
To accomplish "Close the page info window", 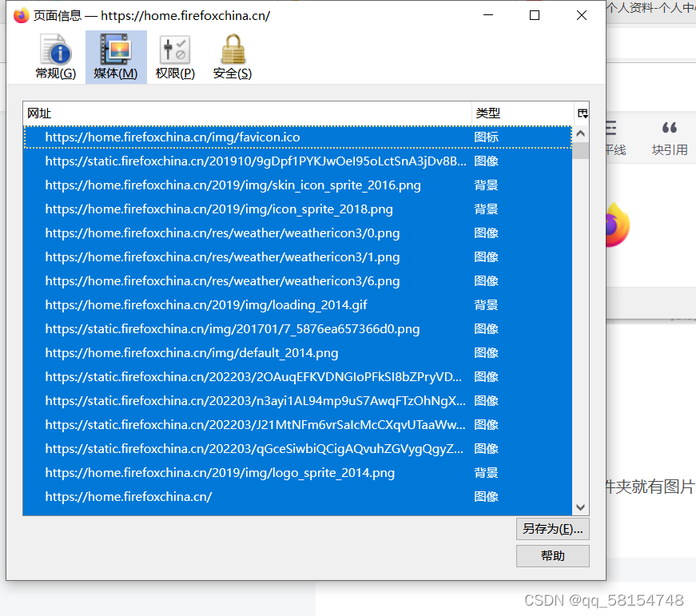I will coord(582,15).
